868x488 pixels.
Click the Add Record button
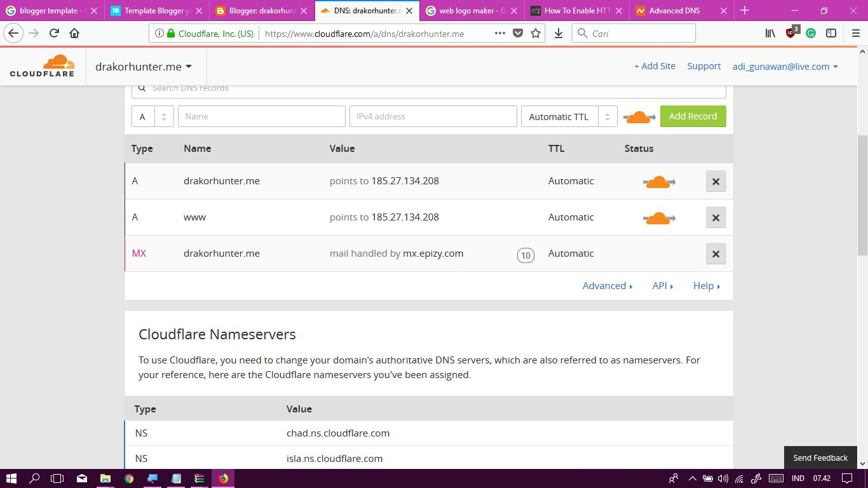(693, 116)
